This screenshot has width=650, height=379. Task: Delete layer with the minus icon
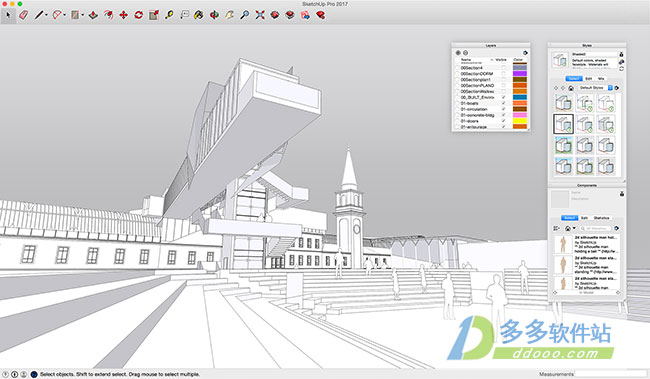(466, 53)
